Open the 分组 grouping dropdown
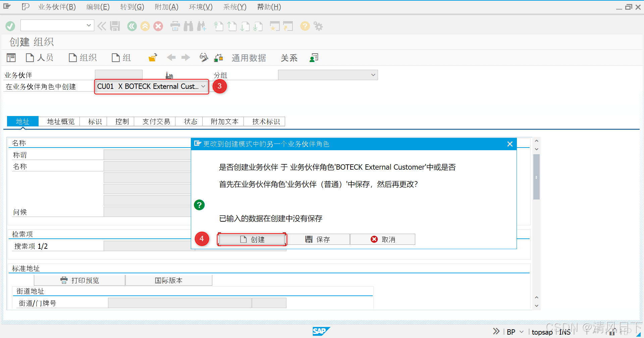 (x=373, y=74)
